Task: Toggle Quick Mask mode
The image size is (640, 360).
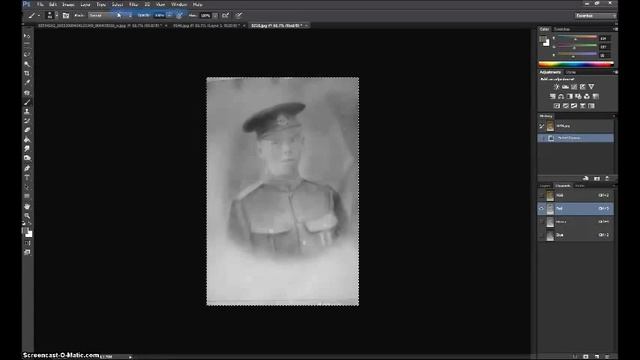Action: (x=27, y=243)
